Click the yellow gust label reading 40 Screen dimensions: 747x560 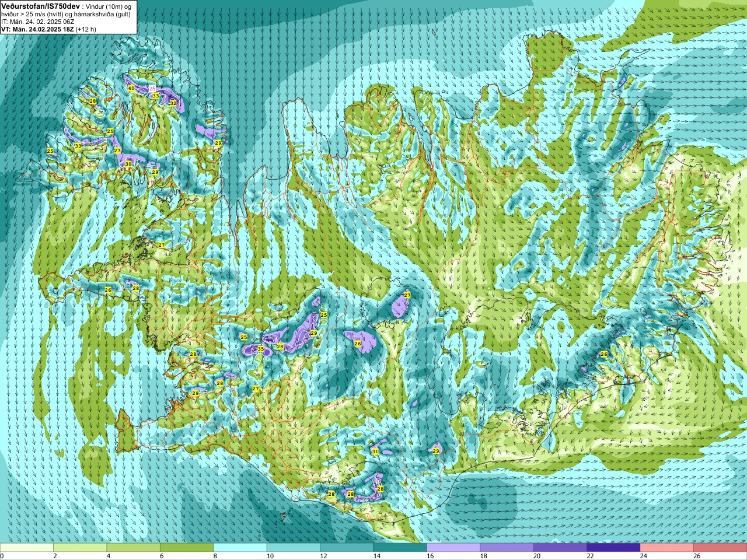(x=131, y=88)
